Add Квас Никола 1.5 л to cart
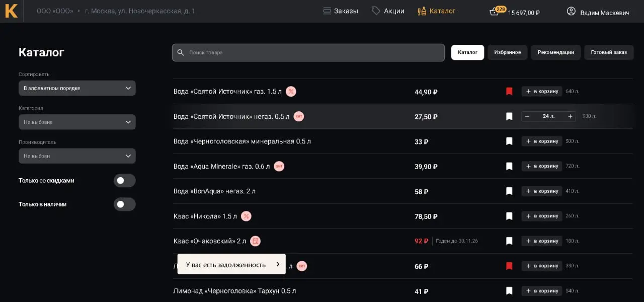This screenshot has width=644, height=302. 541,216
